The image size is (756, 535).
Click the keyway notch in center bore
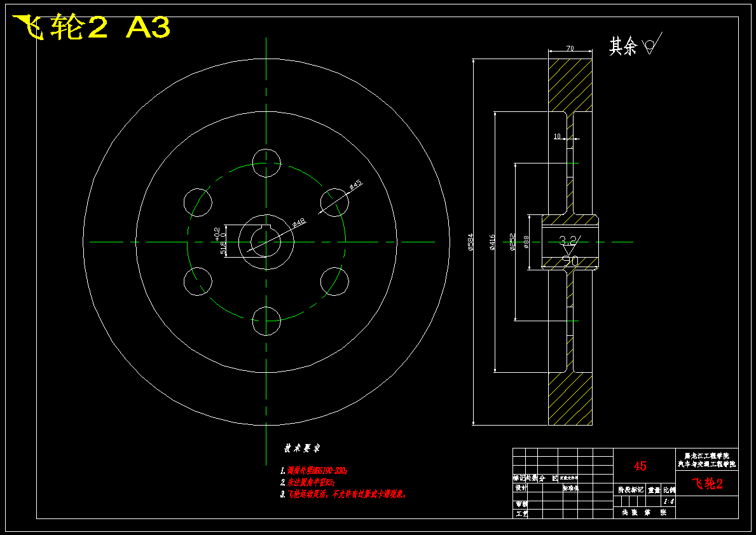266,228
